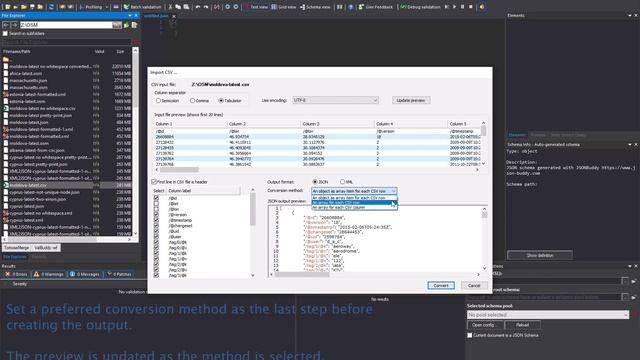Toggle the /@lon column checkbox

[x=156, y=209]
